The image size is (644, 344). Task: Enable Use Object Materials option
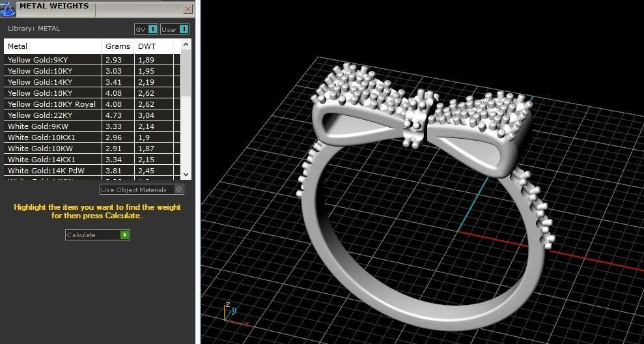142,190
